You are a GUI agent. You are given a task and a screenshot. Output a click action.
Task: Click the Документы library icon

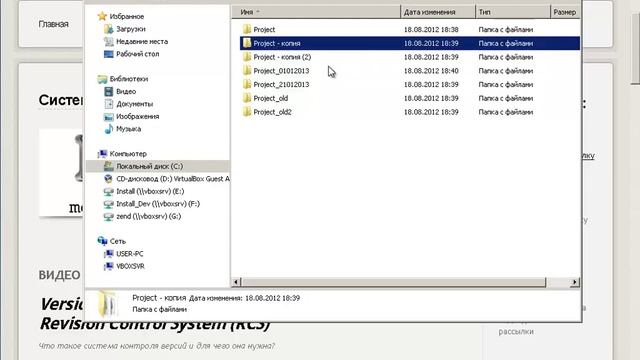pyautogui.click(x=109, y=104)
